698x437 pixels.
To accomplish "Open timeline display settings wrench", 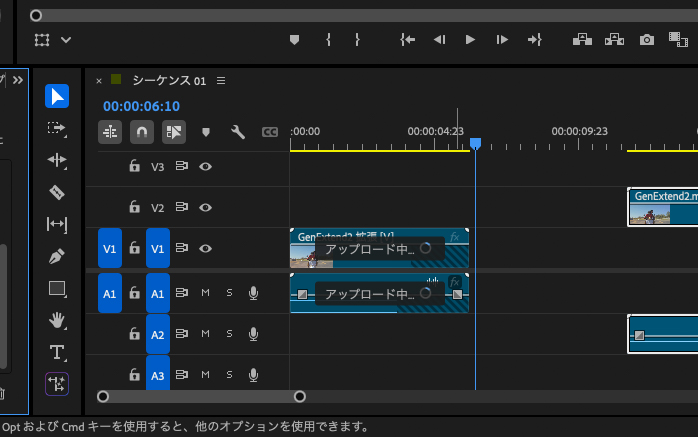I will tap(238, 132).
